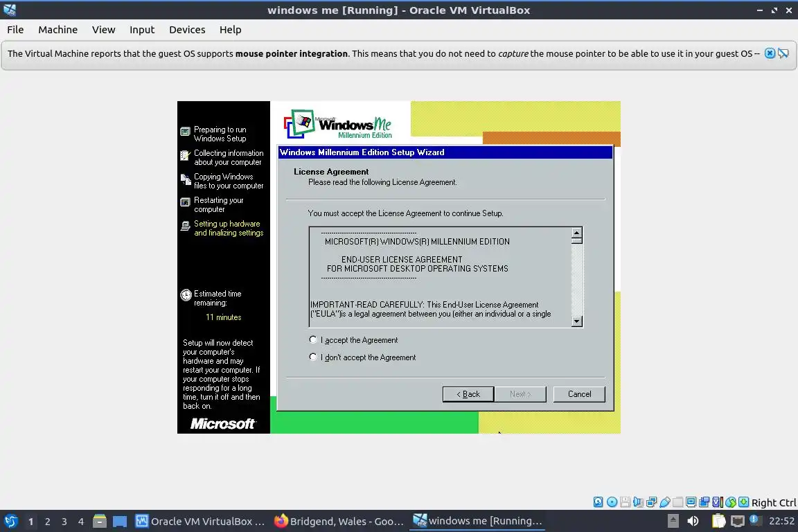
Task: Click the wired network tray icon
Action: point(738,521)
